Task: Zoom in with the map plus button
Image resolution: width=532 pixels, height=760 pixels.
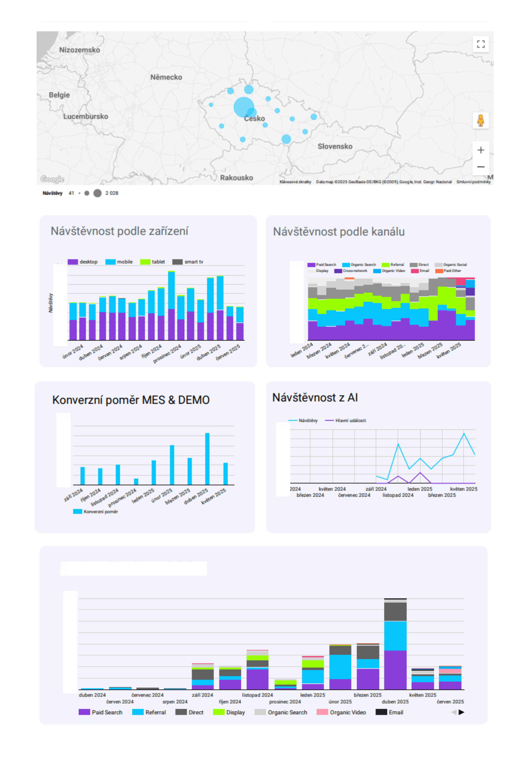Action: pyautogui.click(x=480, y=150)
